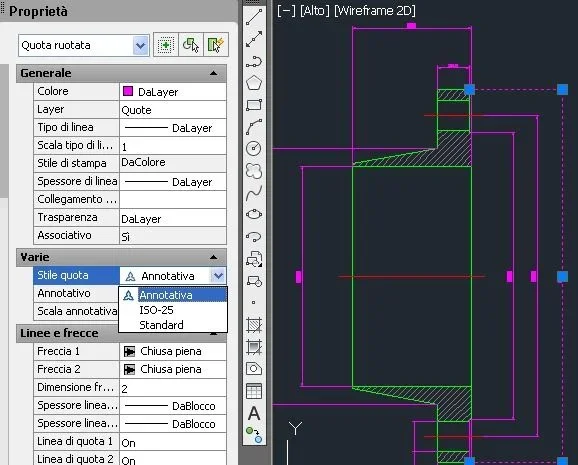This screenshot has height=465, width=578.
Task: Select the Polygon draw tool
Action: pos(254,83)
